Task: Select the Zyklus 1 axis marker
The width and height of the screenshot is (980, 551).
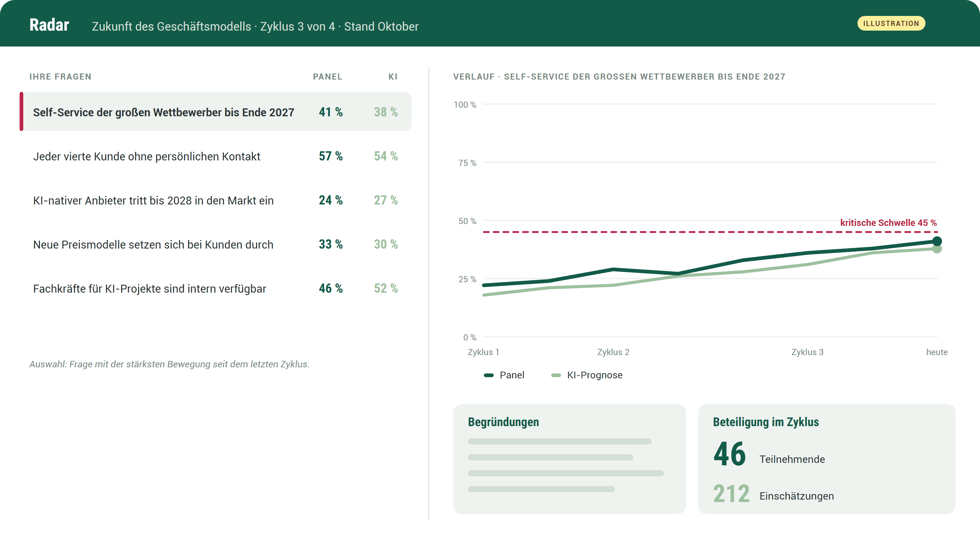Action: click(483, 352)
